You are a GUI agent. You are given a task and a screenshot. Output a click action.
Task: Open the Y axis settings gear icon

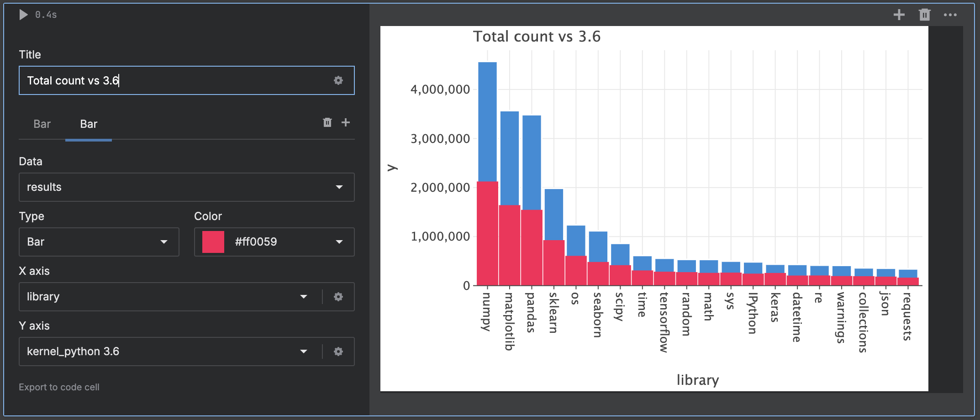338,352
